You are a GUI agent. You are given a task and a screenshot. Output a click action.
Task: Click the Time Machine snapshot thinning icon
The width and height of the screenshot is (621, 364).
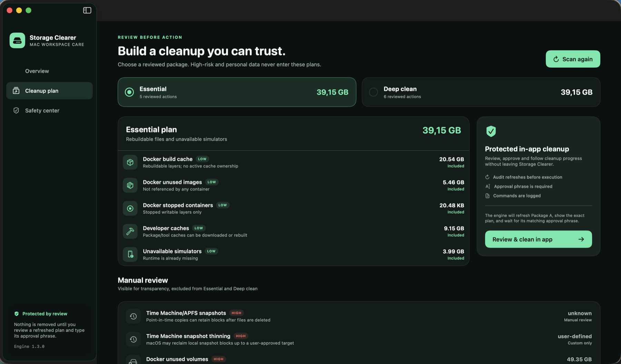[133, 340]
